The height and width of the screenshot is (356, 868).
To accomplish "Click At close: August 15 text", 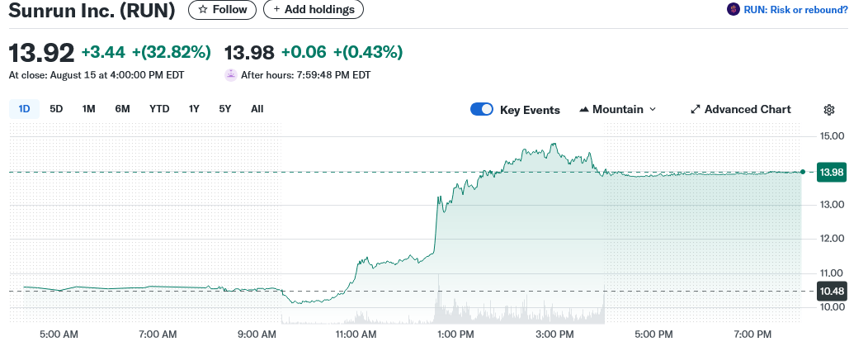I will [97, 75].
